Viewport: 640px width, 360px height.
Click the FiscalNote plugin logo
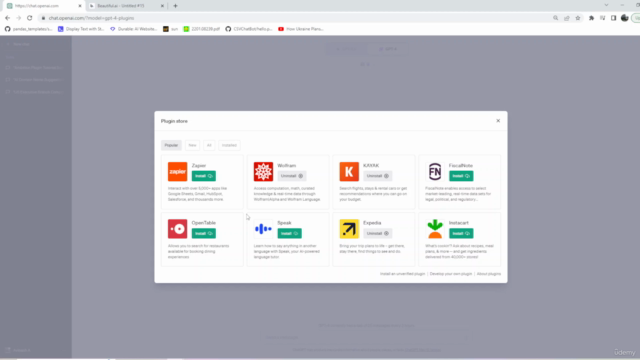click(435, 171)
